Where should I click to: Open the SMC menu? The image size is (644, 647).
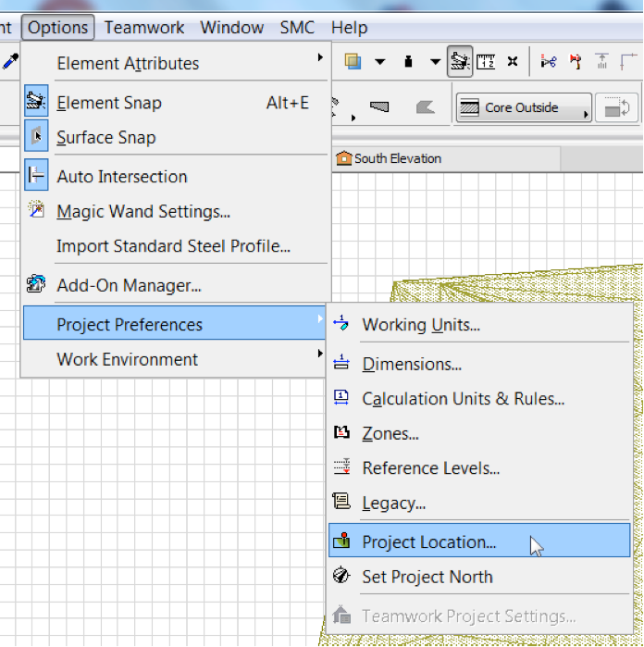(x=297, y=27)
